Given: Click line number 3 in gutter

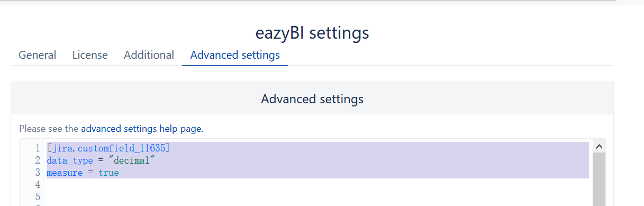Looking at the screenshot, I should 37,173.
